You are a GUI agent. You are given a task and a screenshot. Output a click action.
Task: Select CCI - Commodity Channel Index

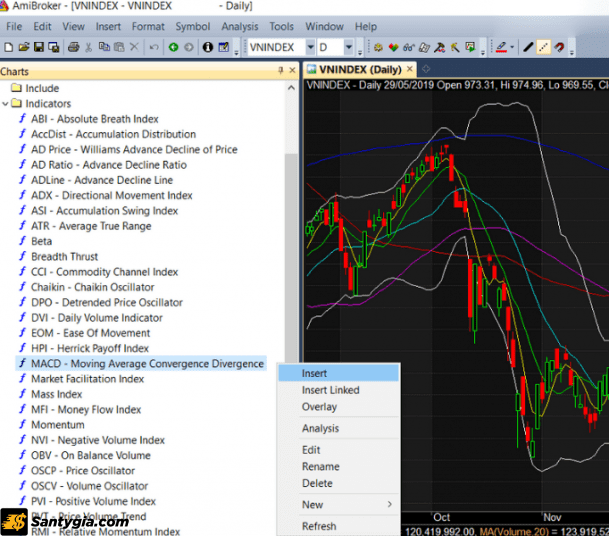[x=104, y=272]
